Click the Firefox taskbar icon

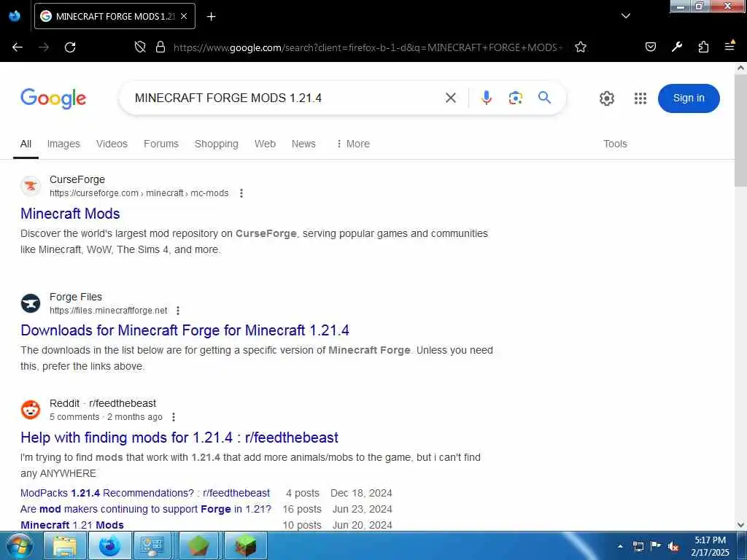point(109,546)
